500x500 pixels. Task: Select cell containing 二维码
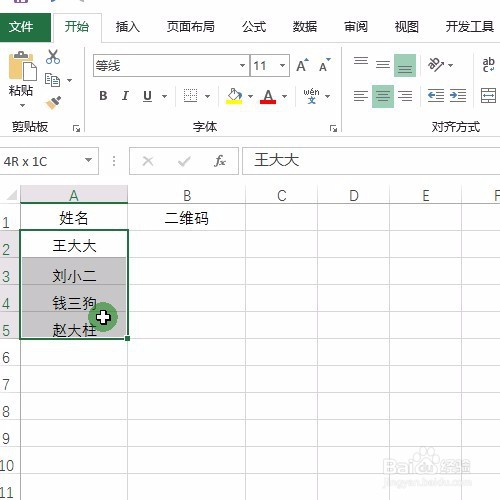tap(186, 217)
